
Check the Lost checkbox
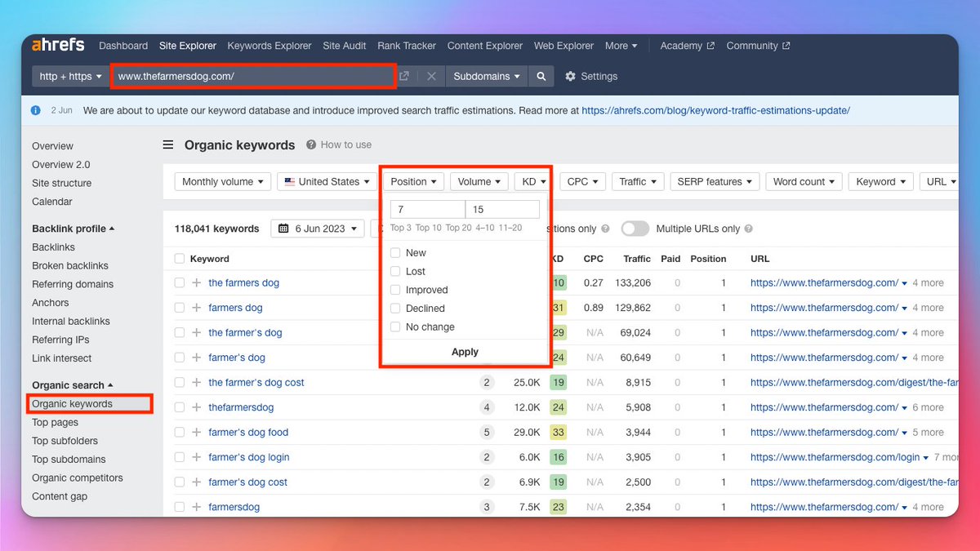click(x=395, y=271)
